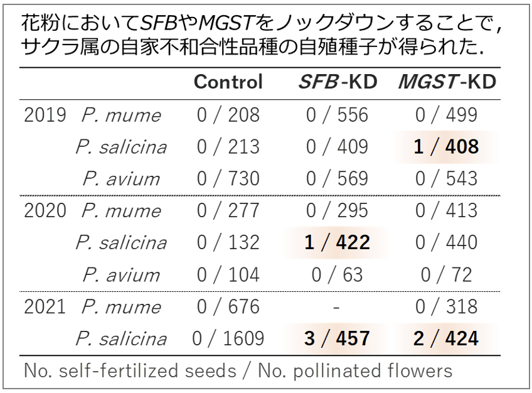This screenshot has width=532, height=393.
Task: Click the 0 / 63 cell
Action: click(337, 274)
